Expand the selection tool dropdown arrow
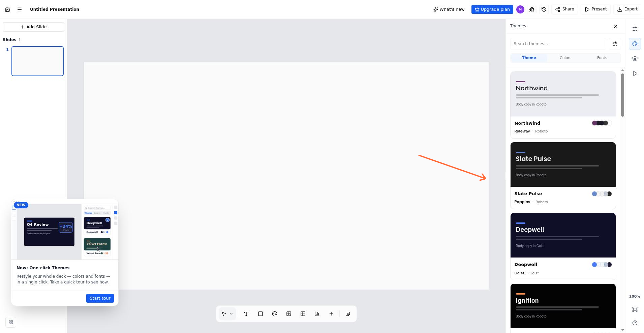Screen dimensions: 644x333 pyautogui.click(x=231, y=314)
